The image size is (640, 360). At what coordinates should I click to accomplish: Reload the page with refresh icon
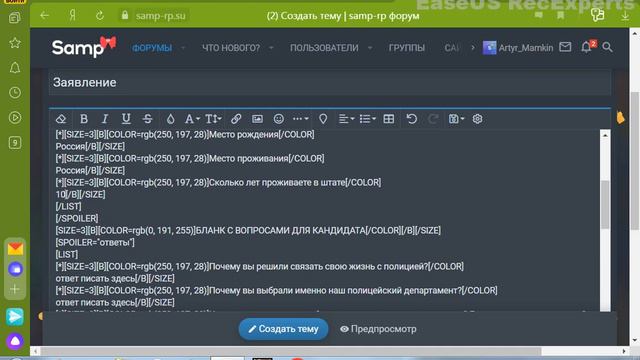tap(100, 16)
